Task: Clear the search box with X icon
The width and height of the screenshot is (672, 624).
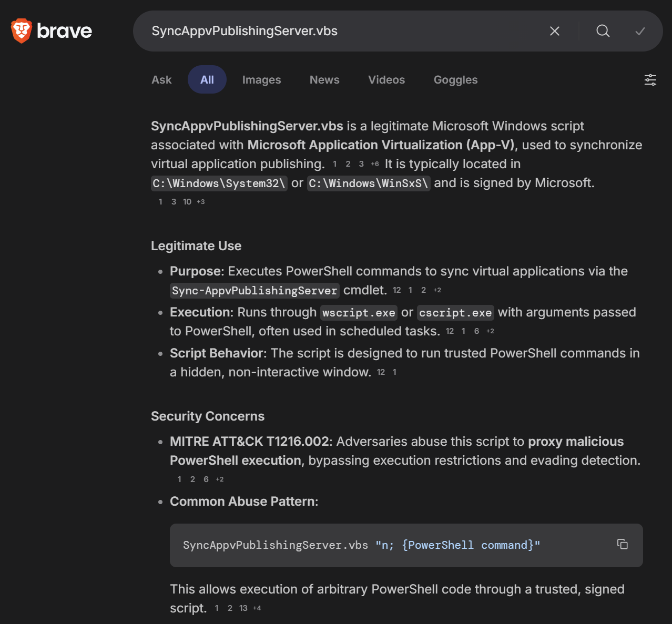Action: [x=554, y=31]
